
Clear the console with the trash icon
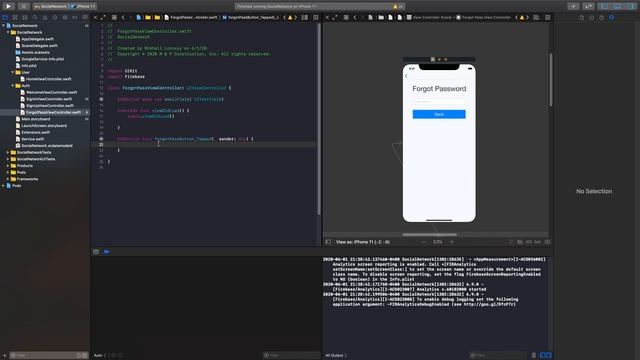click(x=533, y=356)
